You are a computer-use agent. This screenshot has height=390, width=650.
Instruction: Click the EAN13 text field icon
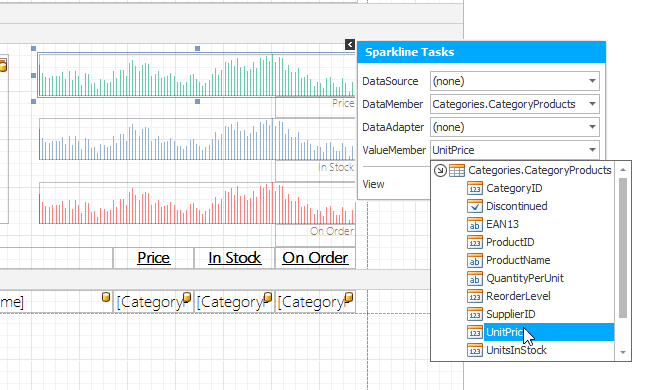point(475,224)
